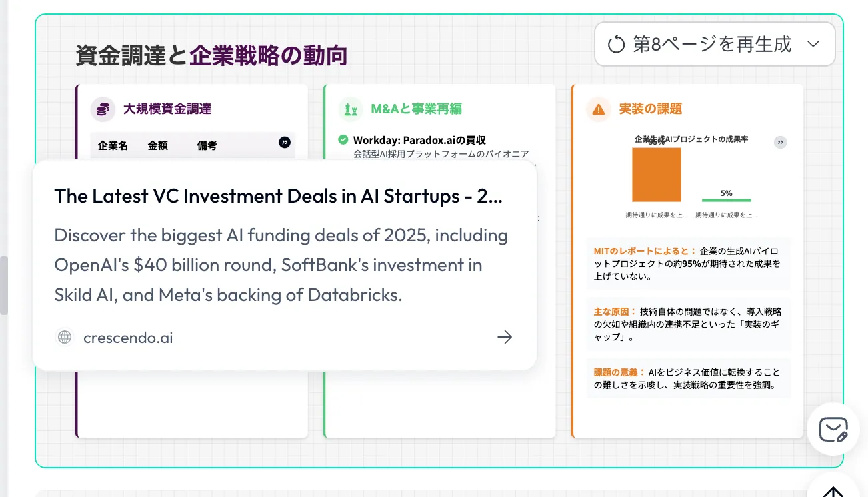This screenshot has height=497, width=868.
Task: Click the 実装の課題 card title
Action: [651, 109]
